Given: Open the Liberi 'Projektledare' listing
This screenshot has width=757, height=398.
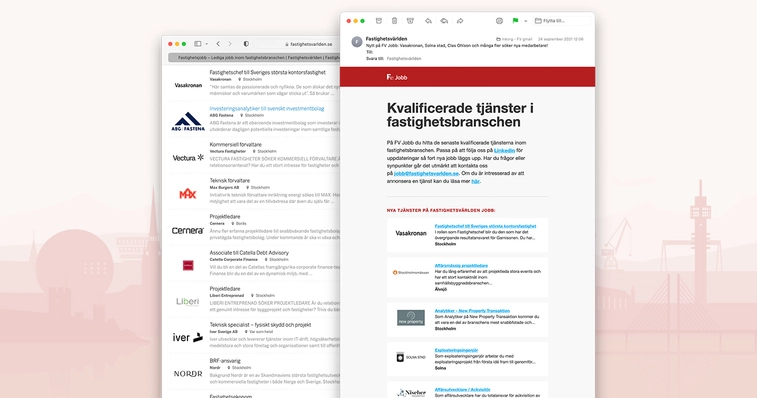Looking at the screenshot, I should (x=224, y=289).
